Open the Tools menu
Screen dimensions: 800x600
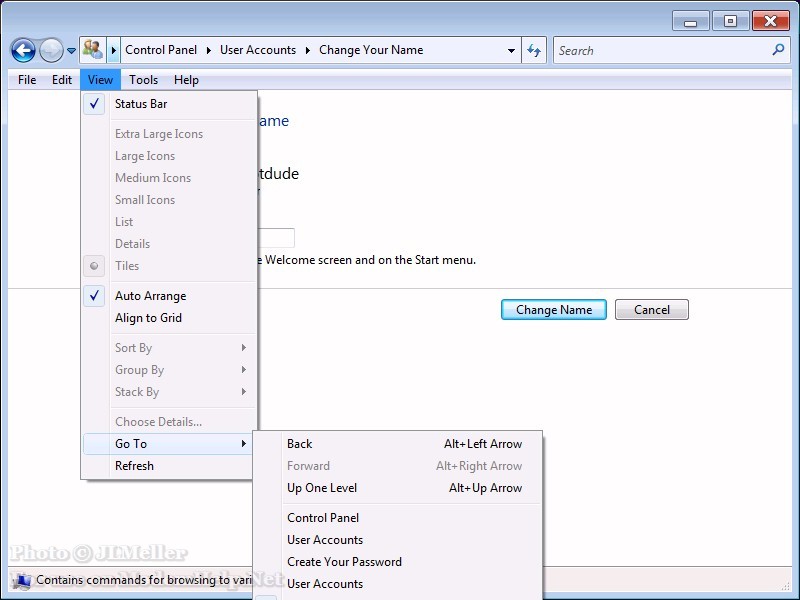coord(143,80)
